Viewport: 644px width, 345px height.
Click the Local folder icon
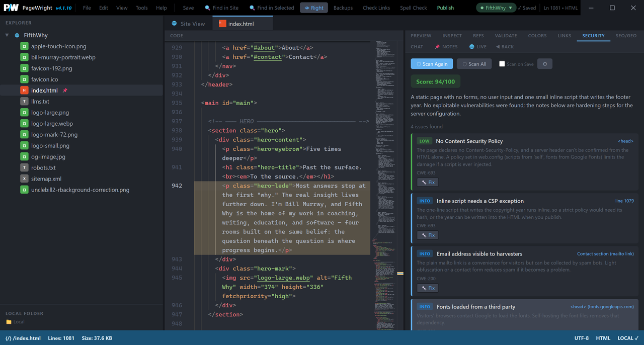pyautogui.click(x=9, y=322)
